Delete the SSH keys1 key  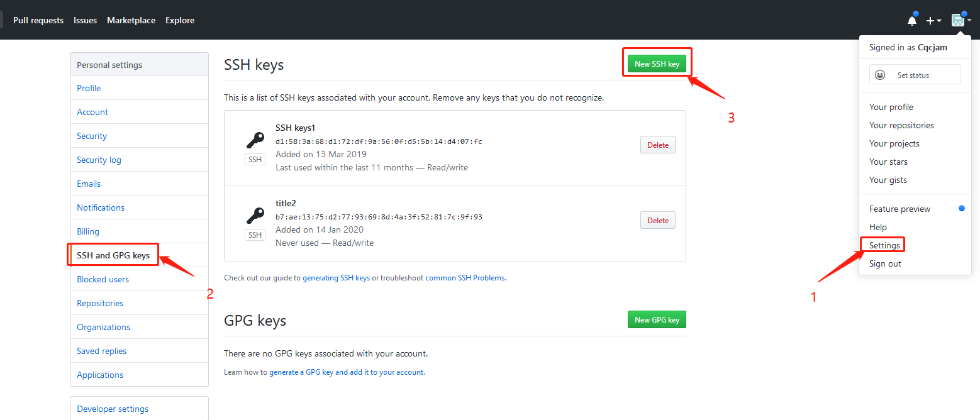tap(658, 145)
